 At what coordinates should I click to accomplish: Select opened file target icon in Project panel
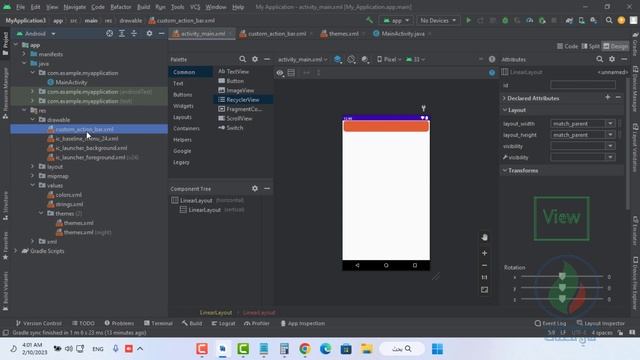(109, 33)
